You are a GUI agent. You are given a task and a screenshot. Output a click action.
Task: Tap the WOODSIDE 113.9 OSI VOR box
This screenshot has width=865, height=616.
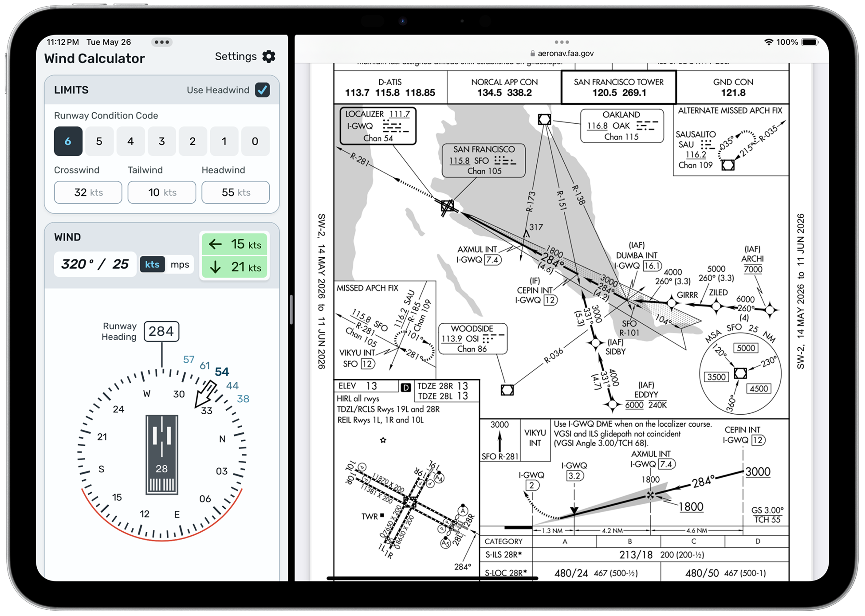pyautogui.click(x=472, y=338)
